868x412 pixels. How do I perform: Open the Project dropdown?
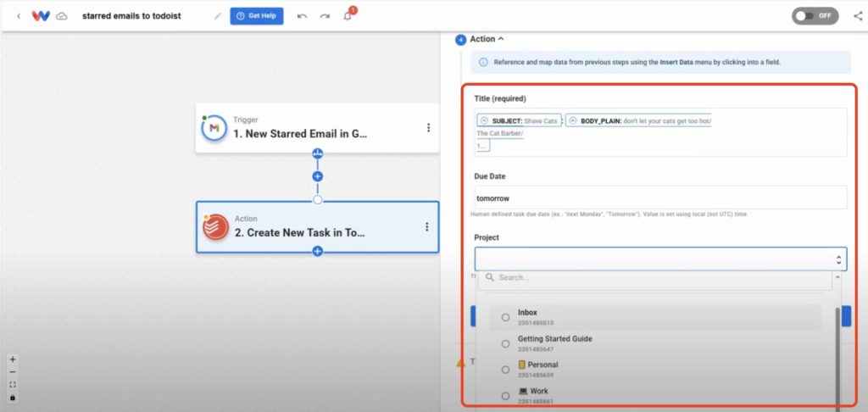660,259
